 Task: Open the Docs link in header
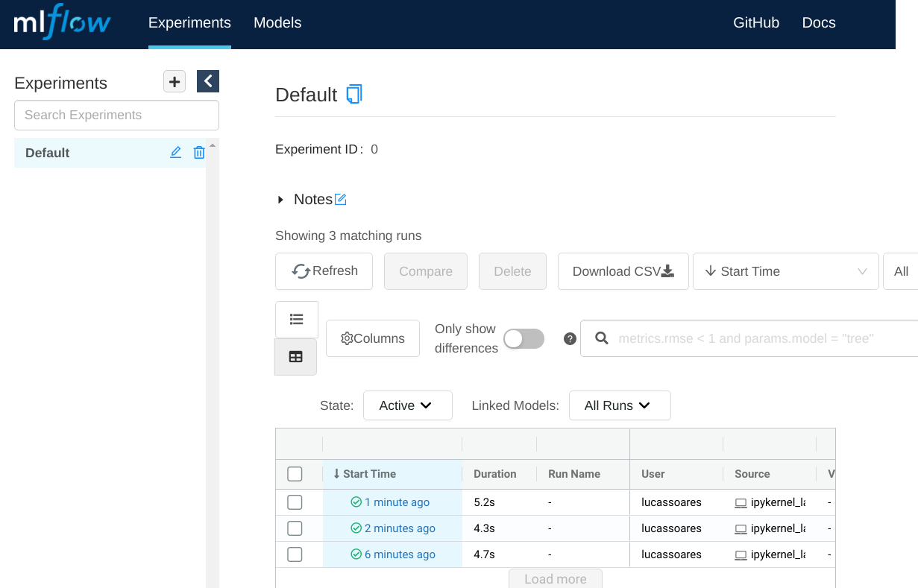818,23
